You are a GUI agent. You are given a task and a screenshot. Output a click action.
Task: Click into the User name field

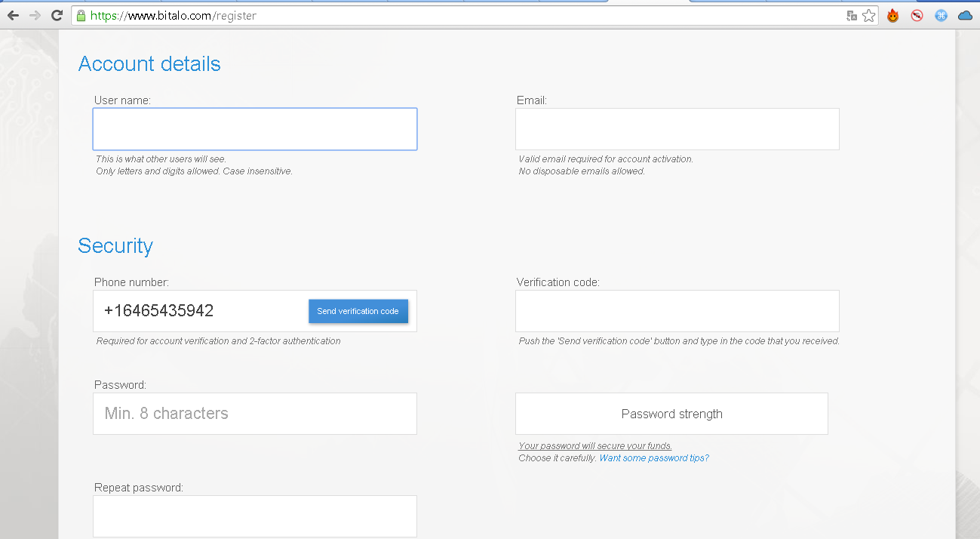click(255, 129)
